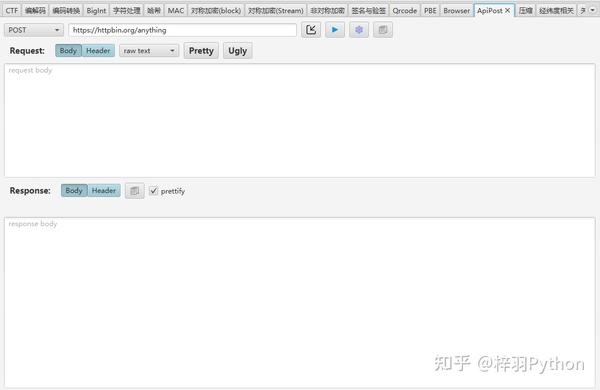Click the Pretty button
This screenshot has height=390, width=600.
tap(201, 51)
